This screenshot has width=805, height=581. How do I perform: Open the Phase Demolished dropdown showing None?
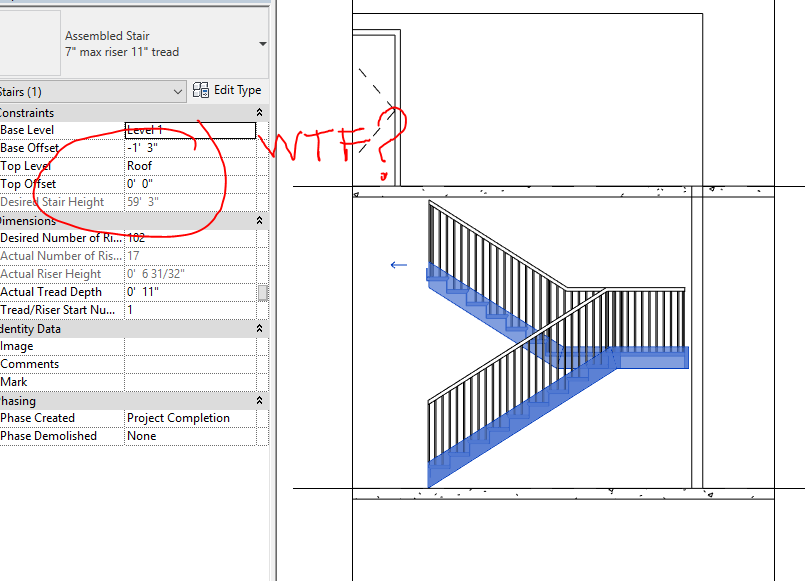(x=190, y=435)
